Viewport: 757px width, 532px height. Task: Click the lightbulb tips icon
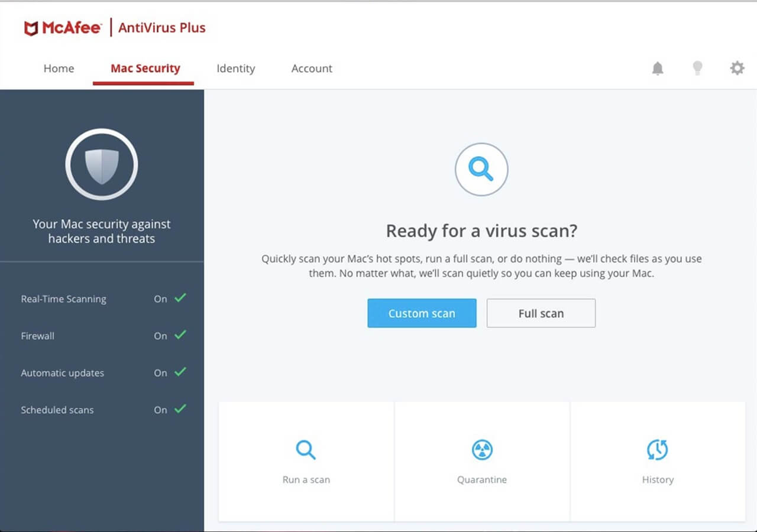(x=698, y=69)
